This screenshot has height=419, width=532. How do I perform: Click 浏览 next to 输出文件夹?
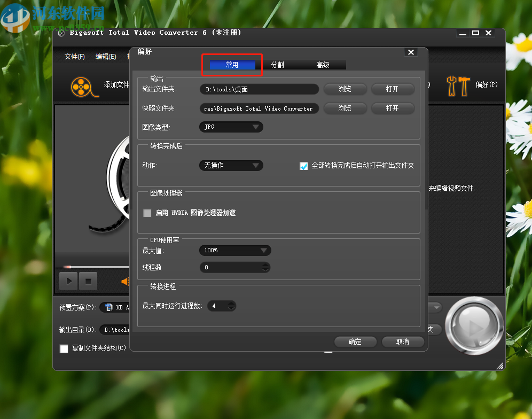click(x=345, y=89)
